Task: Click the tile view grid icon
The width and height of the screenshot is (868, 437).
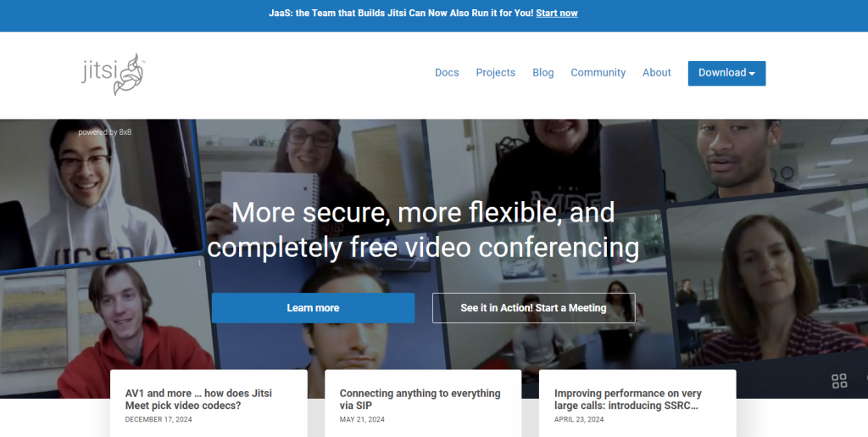Action: pos(839,381)
